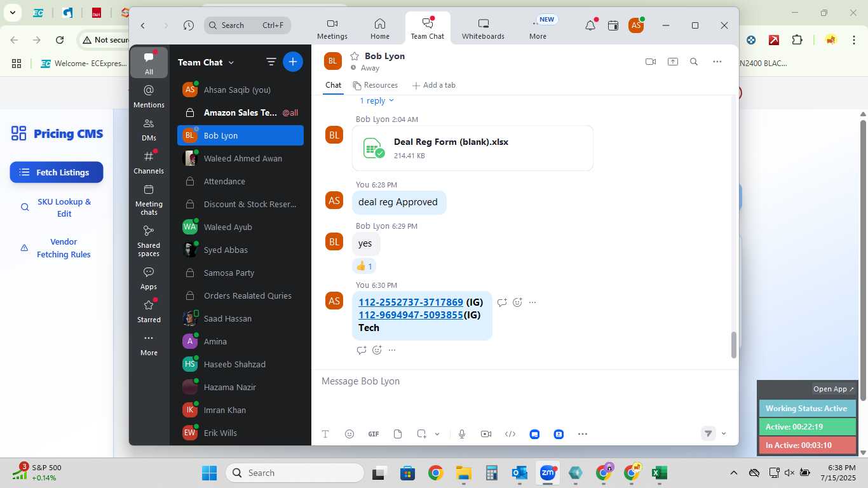Screen dimensions: 868x488
Task: Open Shared spaces in the sidebar
Action: click(x=149, y=241)
